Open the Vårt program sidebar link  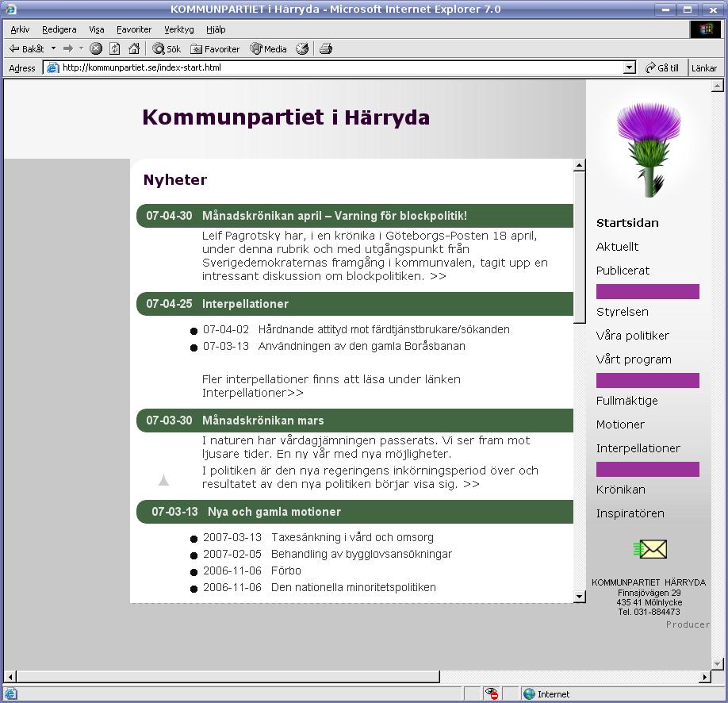(634, 359)
